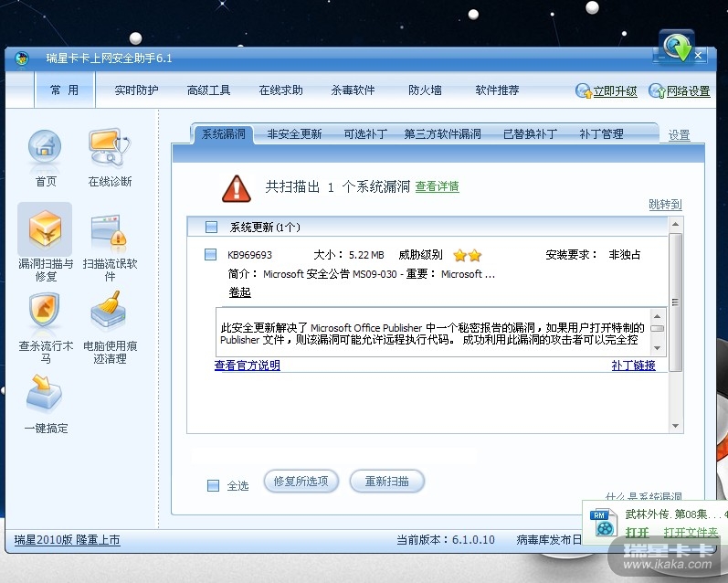Click the RM video file icon in popup
Screen dimensions: 728x583
pyautogui.click(x=603, y=523)
